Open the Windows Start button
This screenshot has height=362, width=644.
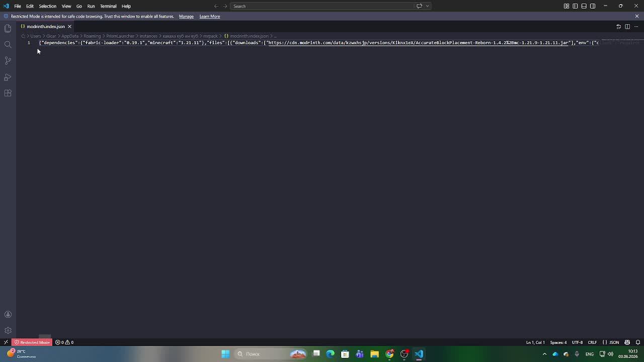point(225,354)
